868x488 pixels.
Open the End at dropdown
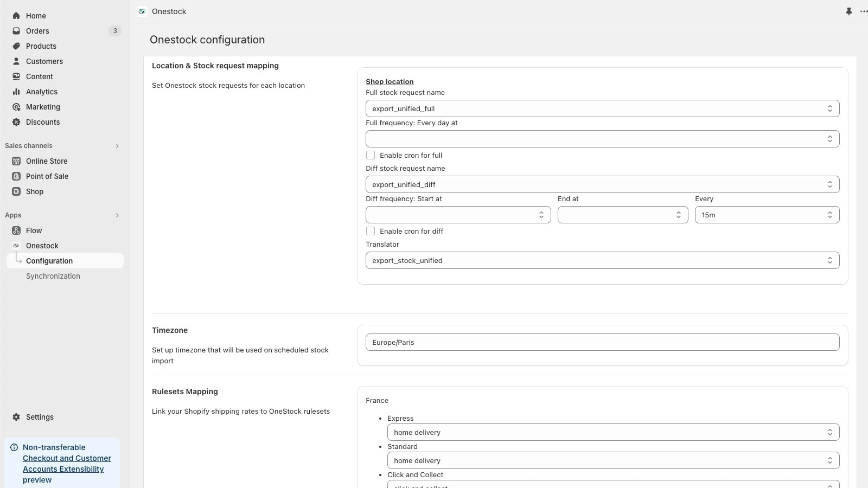click(623, 215)
